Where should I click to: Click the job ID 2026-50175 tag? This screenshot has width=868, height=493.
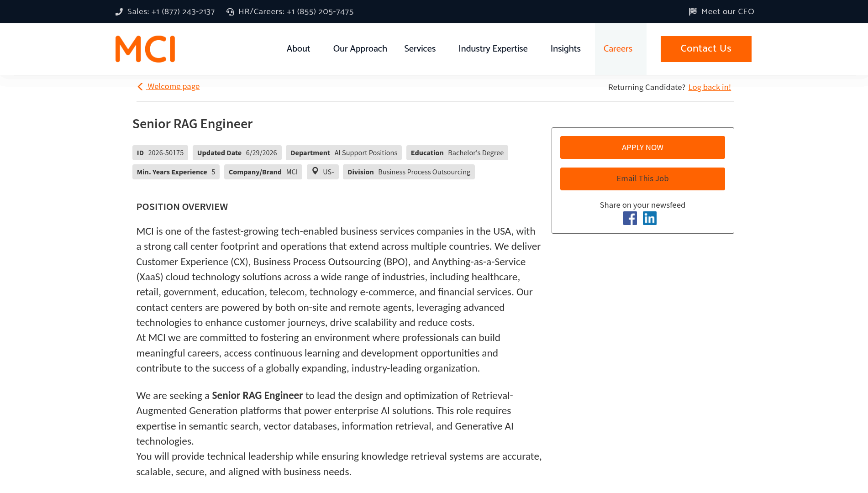pos(160,153)
